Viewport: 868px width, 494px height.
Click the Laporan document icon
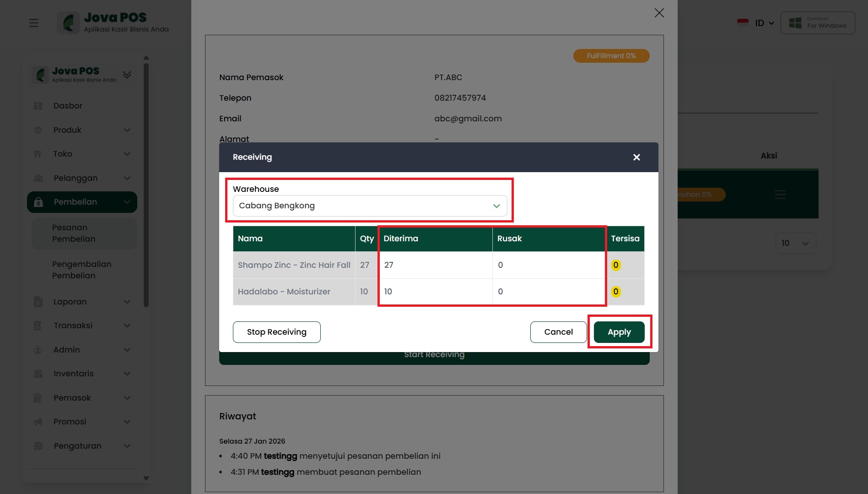[x=38, y=302]
